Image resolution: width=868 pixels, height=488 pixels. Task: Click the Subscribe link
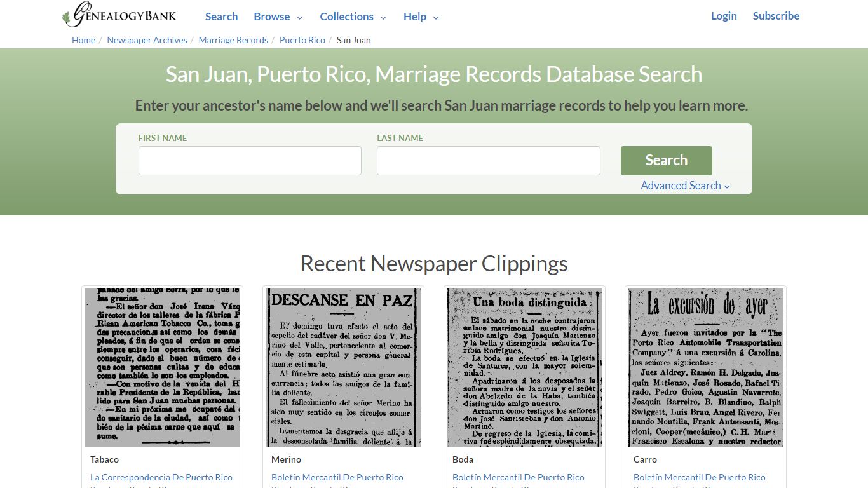tap(776, 16)
